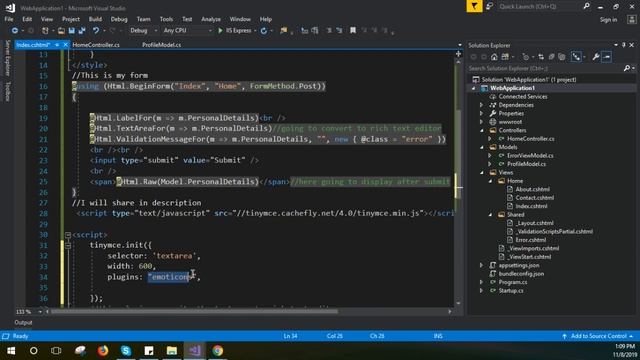This screenshot has width=640, height=360.
Task: Select Contact.cshtml in Solution Explorer
Action: [535, 198]
